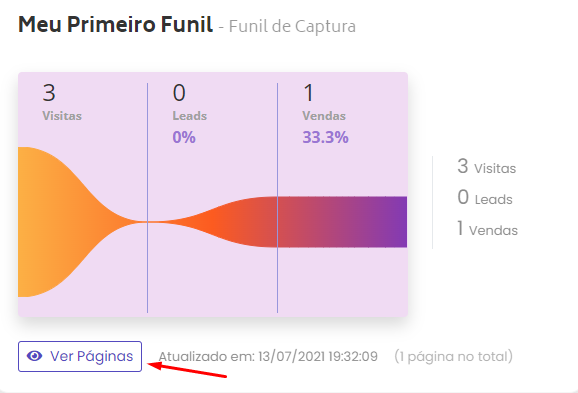
Task: Click the 3 Visitas summary on right
Action: 487,167
